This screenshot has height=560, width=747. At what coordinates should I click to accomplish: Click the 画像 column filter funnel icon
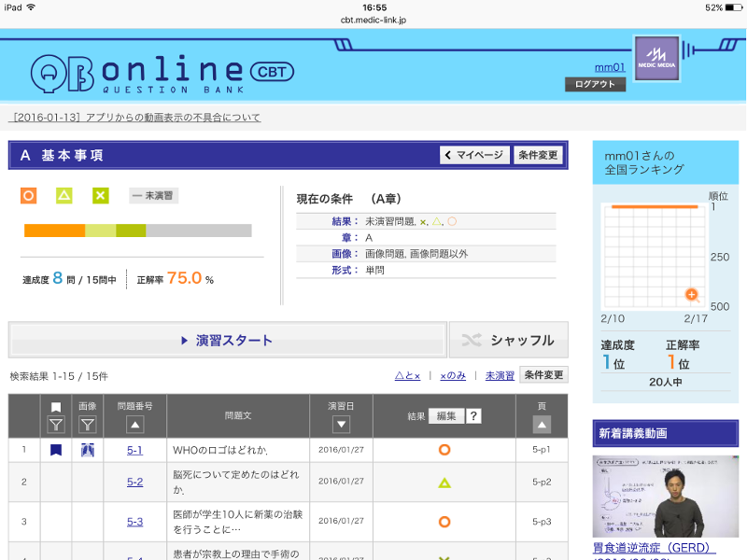tap(88, 425)
